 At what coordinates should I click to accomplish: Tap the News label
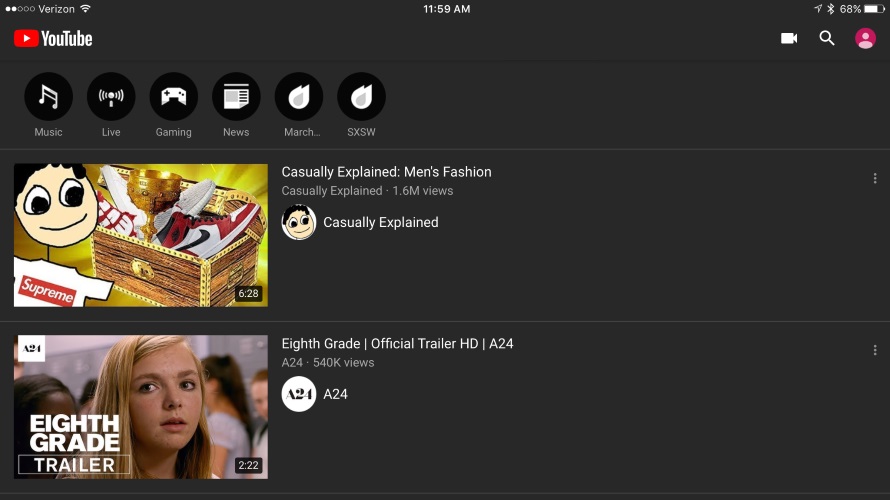[x=236, y=132]
